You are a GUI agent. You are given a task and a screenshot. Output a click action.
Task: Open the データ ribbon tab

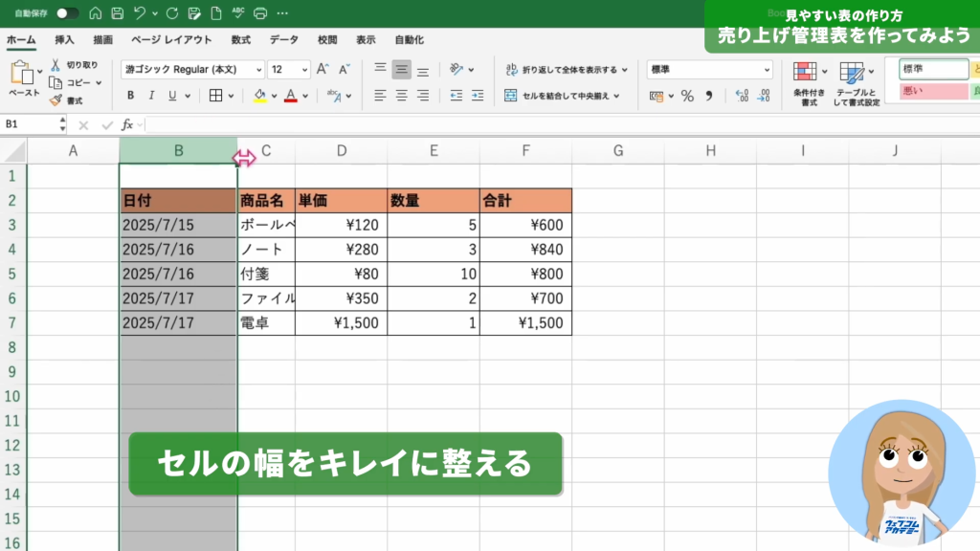[x=283, y=40]
